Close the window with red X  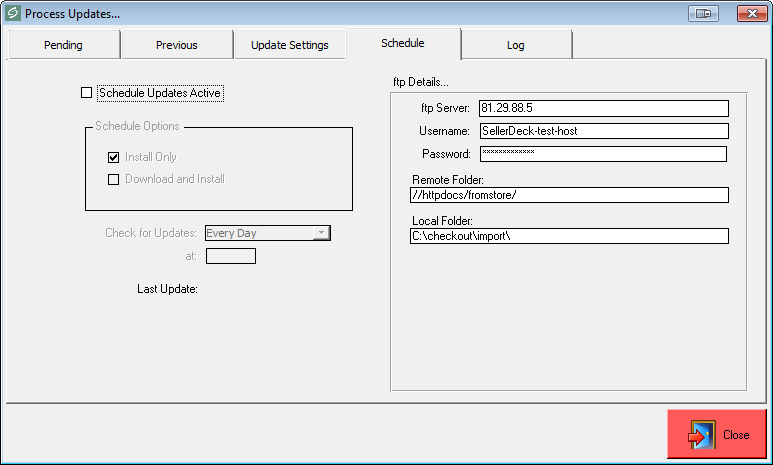[751, 13]
